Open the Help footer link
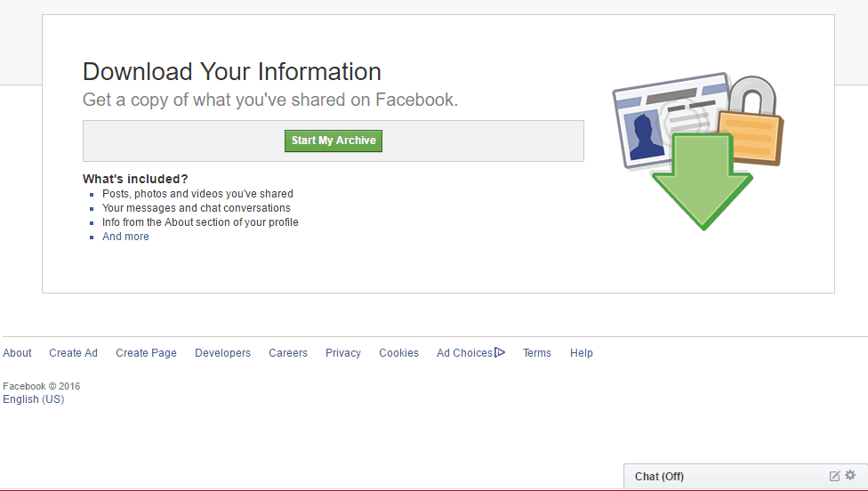868x491 pixels. coord(582,353)
